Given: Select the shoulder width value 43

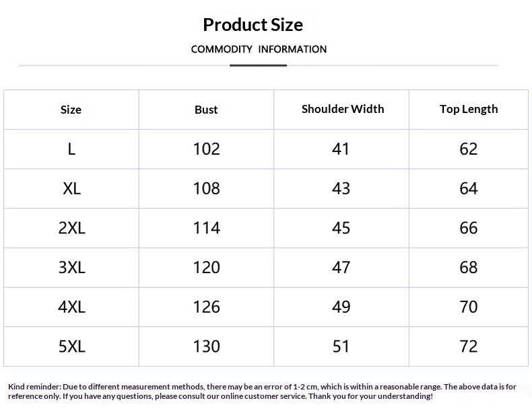Looking at the screenshot, I should coord(341,188).
